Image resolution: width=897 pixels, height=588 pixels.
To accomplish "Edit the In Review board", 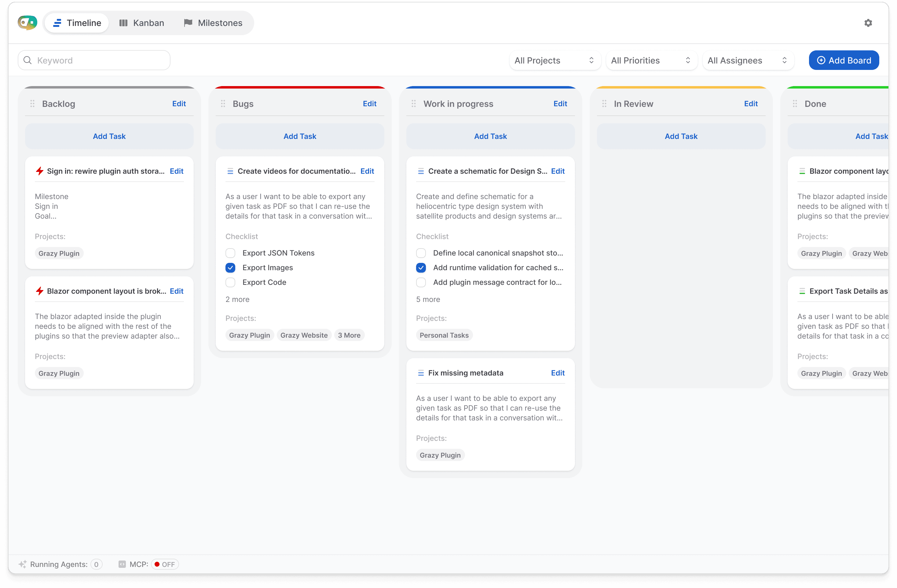I will coord(751,103).
